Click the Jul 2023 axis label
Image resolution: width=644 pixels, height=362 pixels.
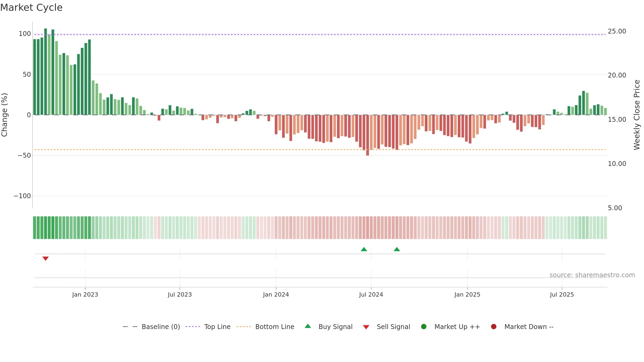180,295
